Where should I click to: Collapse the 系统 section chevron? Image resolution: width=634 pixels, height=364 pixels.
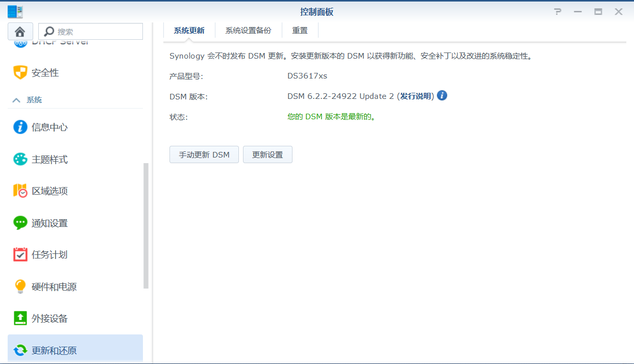[x=16, y=100]
